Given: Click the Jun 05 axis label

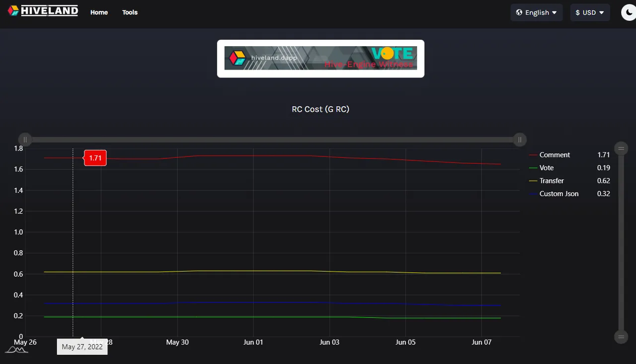Looking at the screenshot, I should pos(405,342).
